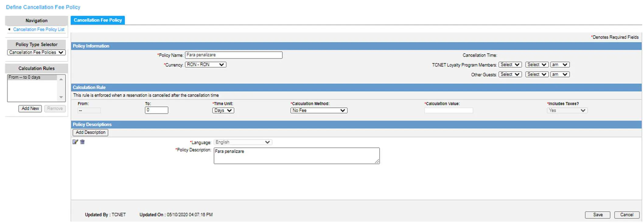Click the Updated On timestamp text

[176, 215]
